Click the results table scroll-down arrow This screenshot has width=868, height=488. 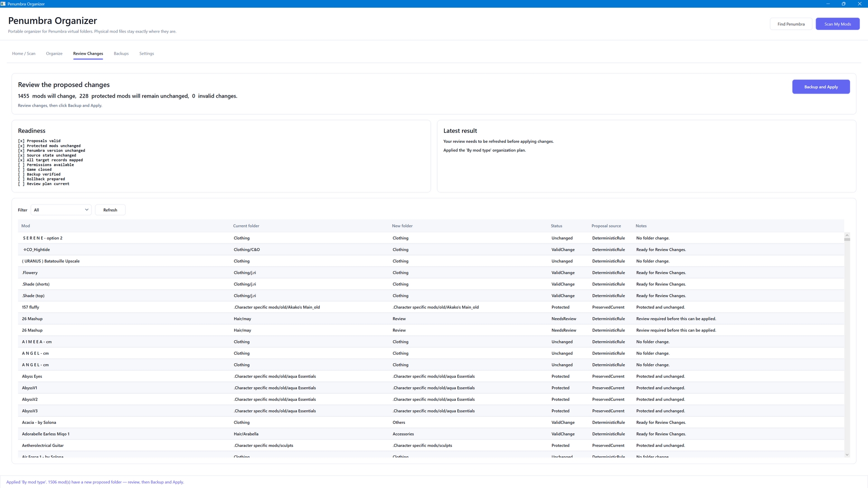point(847,455)
